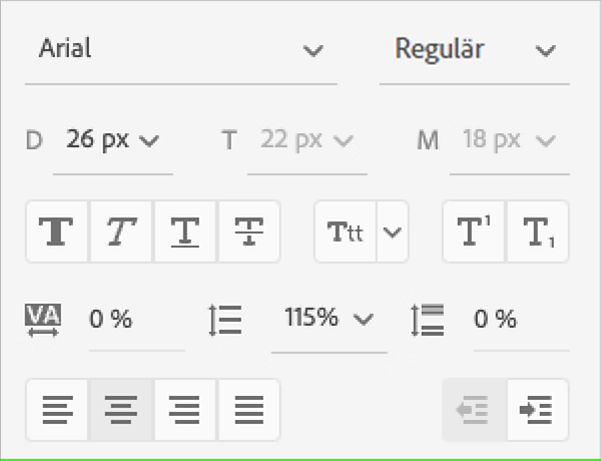Apply superscript formatting
The height and width of the screenshot is (461, 601).
point(474,232)
